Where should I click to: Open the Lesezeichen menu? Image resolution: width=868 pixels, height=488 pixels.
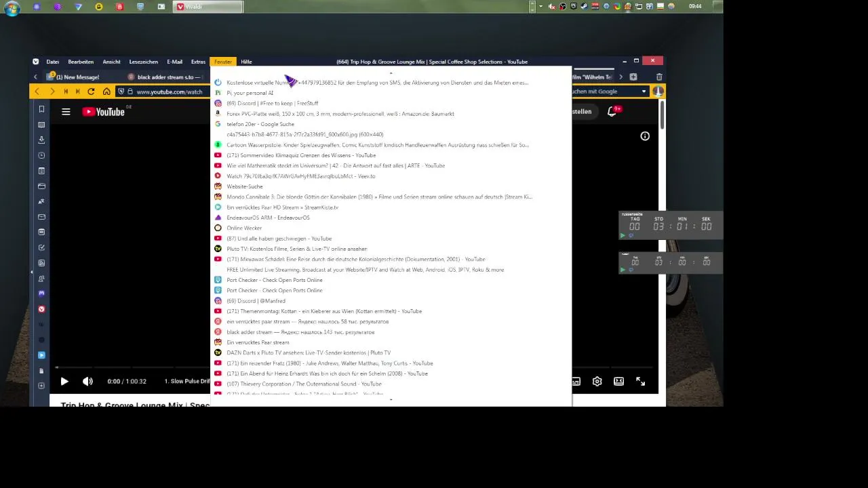pos(144,62)
